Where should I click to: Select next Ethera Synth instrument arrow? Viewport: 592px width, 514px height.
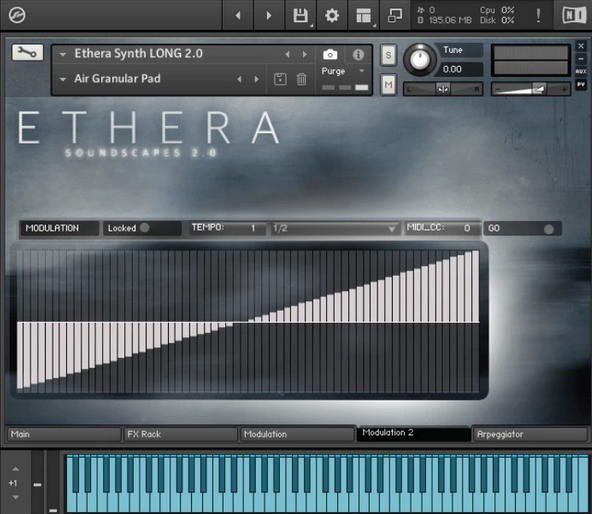[x=304, y=54]
